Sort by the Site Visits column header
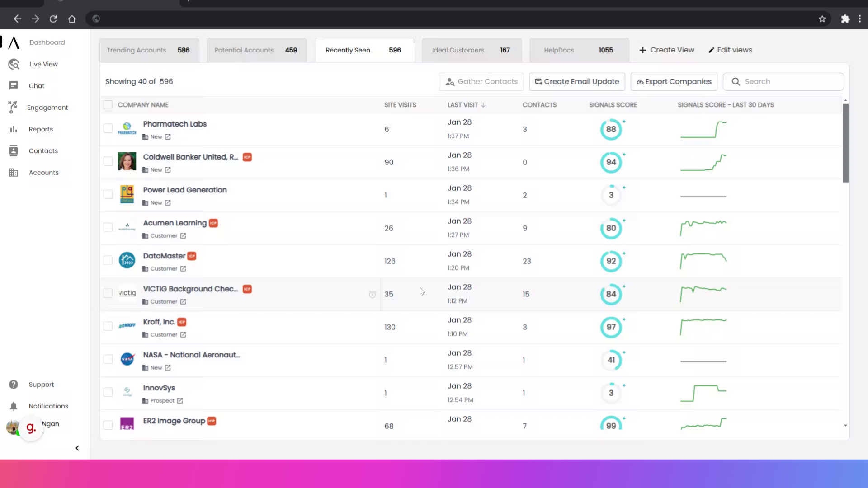 click(x=400, y=105)
